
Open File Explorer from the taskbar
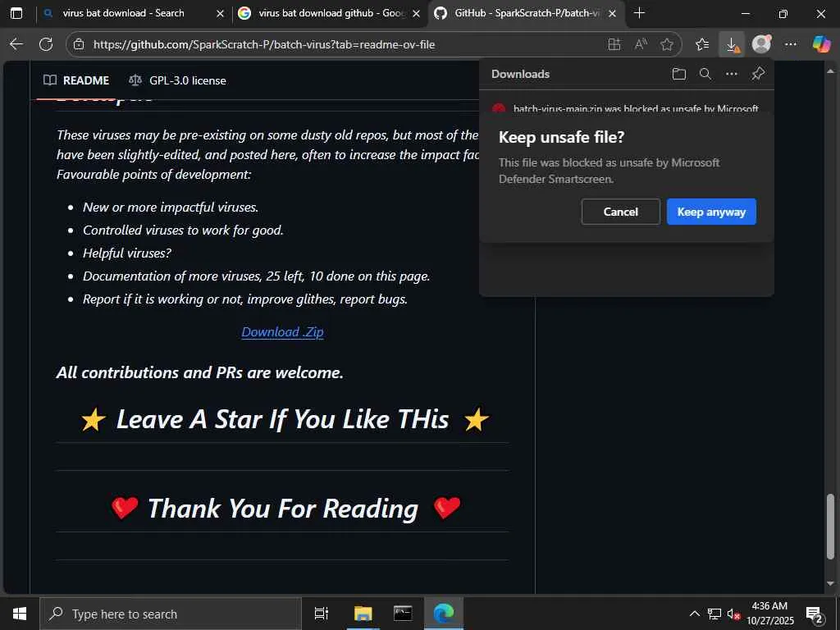[x=363, y=614]
